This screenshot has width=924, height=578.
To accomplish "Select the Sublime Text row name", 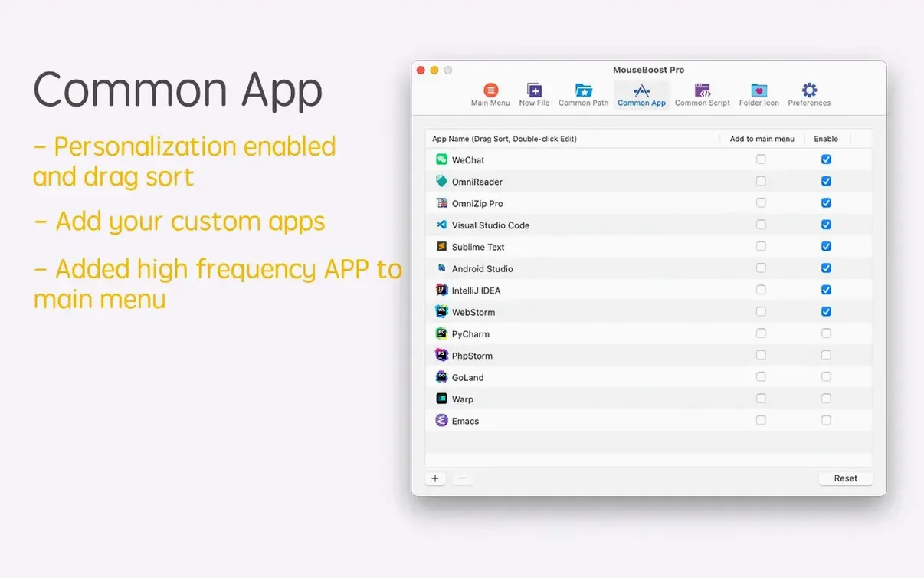I will pos(478,247).
